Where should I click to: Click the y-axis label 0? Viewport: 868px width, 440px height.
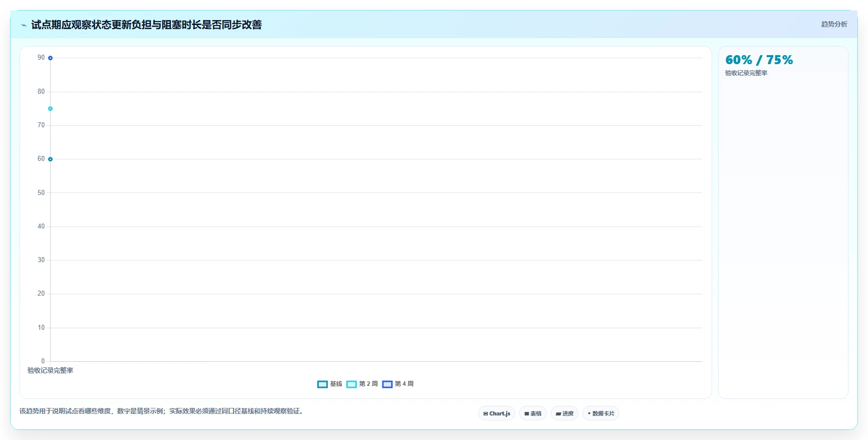[43, 361]
